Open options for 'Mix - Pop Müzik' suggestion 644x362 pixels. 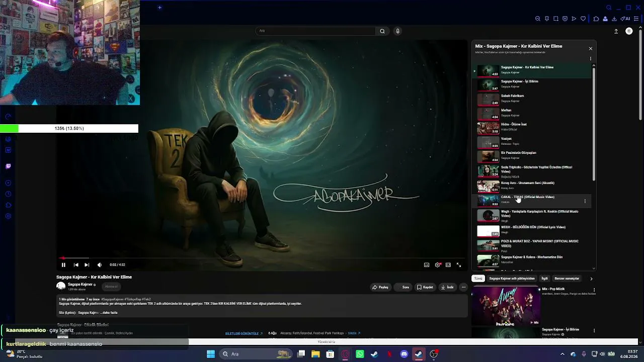[x=594, y=290]
